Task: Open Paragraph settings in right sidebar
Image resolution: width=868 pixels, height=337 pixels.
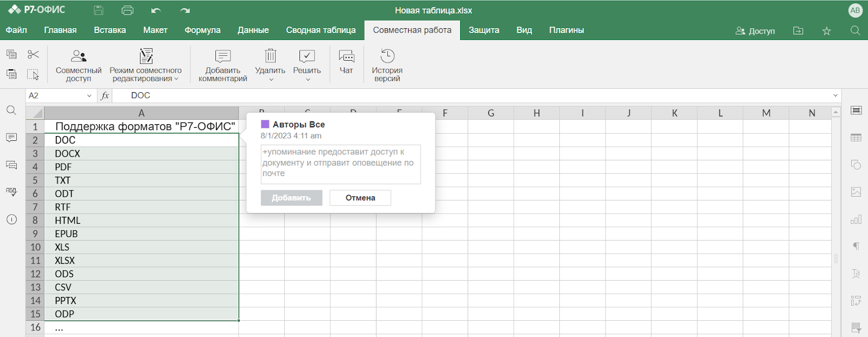Action: pyautogui.click(x=856, y=247)
